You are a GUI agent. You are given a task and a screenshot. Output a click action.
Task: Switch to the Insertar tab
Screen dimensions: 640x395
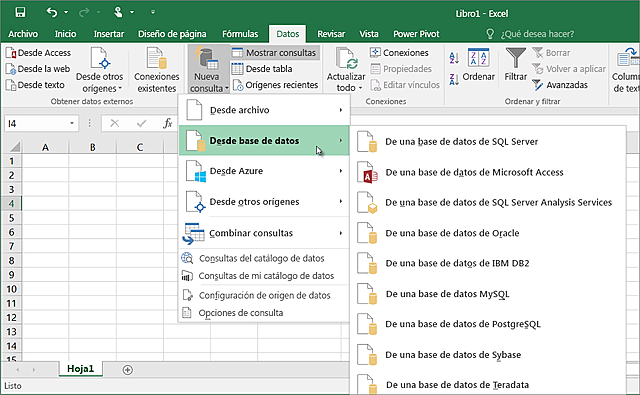pos(109,34)
